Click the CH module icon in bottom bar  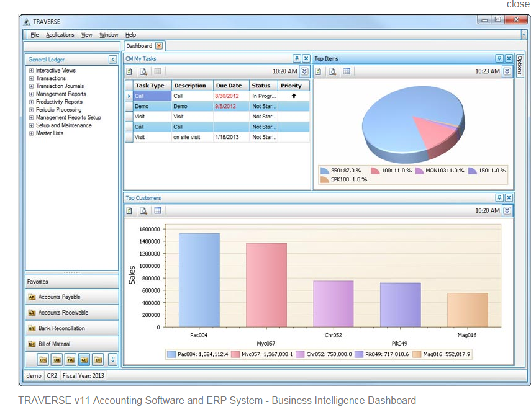point(43,360)
